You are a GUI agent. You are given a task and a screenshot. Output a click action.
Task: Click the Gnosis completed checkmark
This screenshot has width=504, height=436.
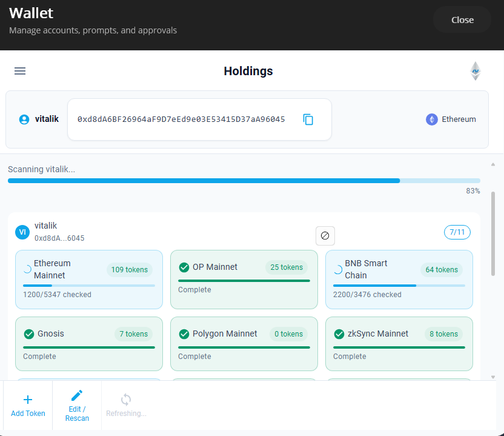tap(28, 334)
